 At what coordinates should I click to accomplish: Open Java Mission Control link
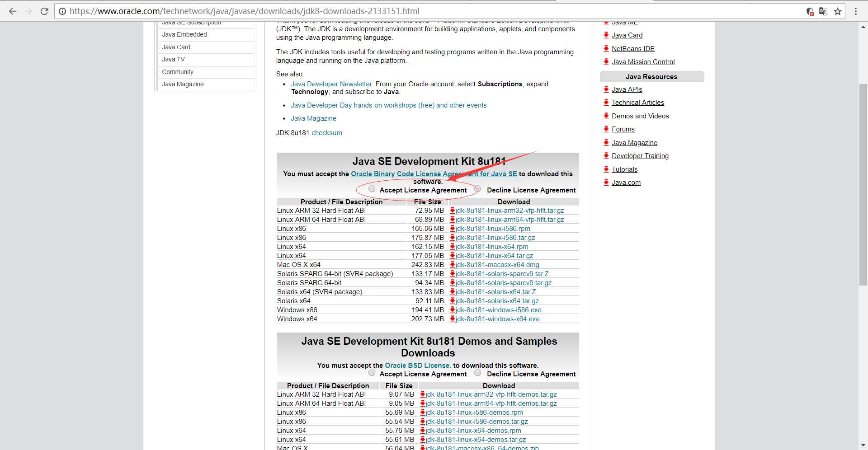pyautogui.click(x=643, y=62)
